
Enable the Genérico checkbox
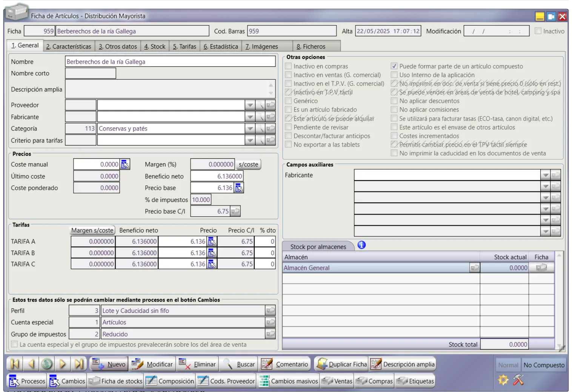coord(289,101)
